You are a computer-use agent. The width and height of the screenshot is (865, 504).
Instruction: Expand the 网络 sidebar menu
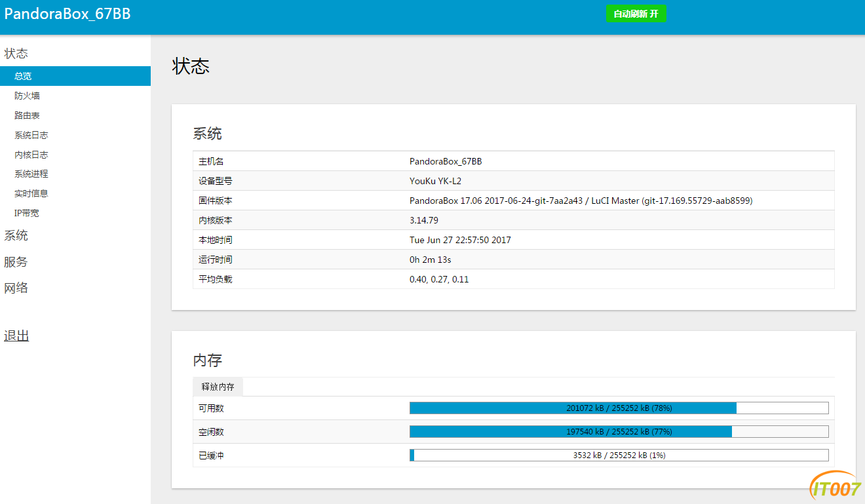coord(16,288)
